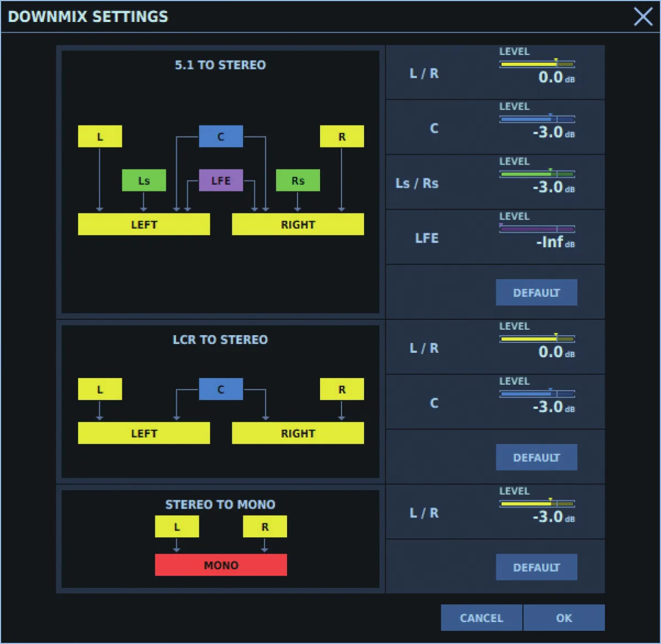Click the "LCR TO STEREO" heading
Screen dimensions: 661x644
(220, 340)
